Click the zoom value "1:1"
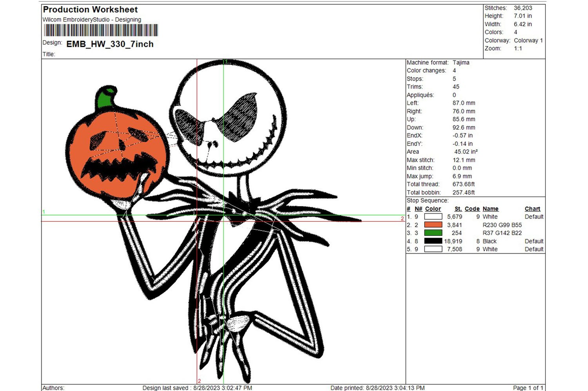The height and width of the screenshot is (391, 588). [518, 49]
